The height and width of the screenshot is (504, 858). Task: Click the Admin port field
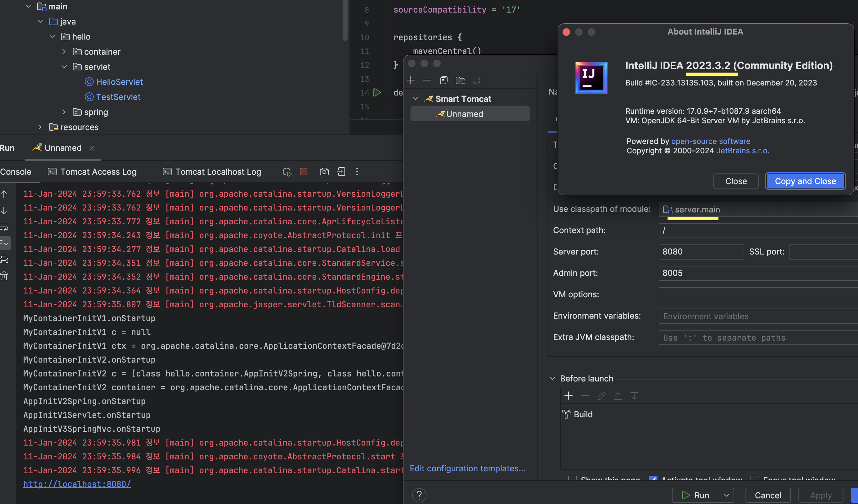coord(758,273)
